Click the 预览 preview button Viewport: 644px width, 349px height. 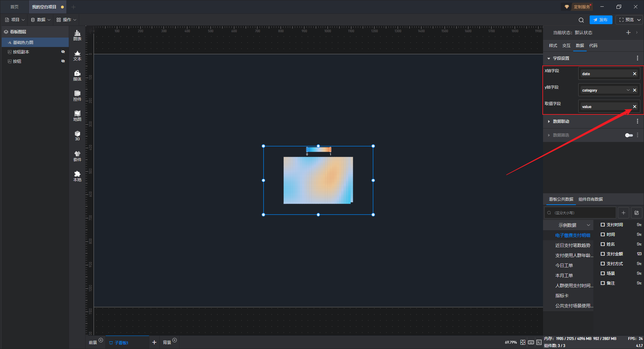pyautogui.click(x=627, y=20)
